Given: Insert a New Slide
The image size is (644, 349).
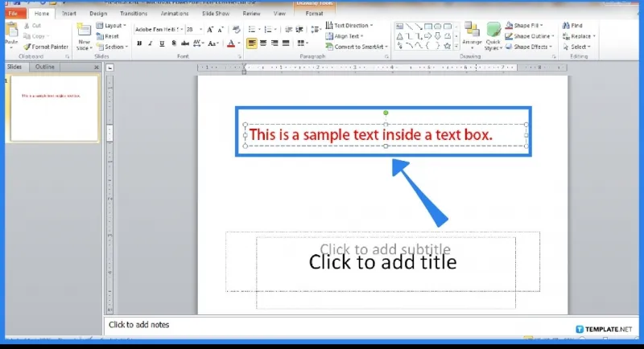Looking at the screenshot, I should (84, 37).
